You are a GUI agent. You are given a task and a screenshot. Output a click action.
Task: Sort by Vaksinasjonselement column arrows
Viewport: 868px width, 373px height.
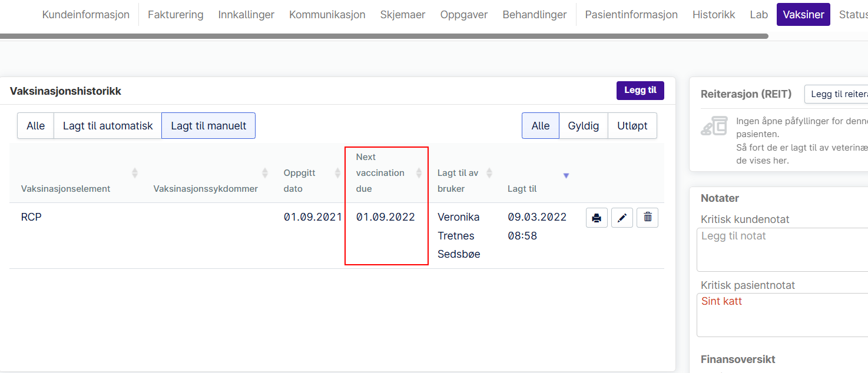[135, 173]
